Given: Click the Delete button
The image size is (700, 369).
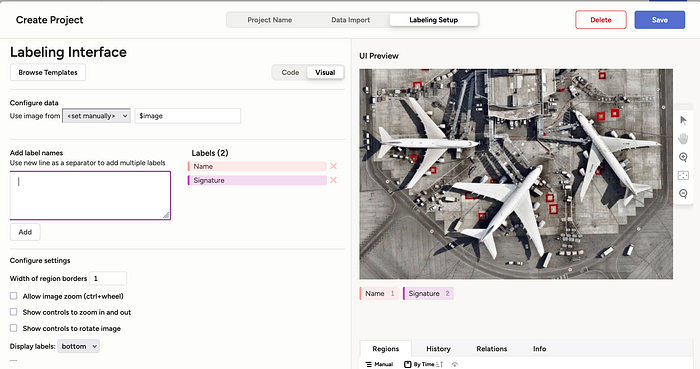Looking at the screenshot, I should tap(601, 20).
